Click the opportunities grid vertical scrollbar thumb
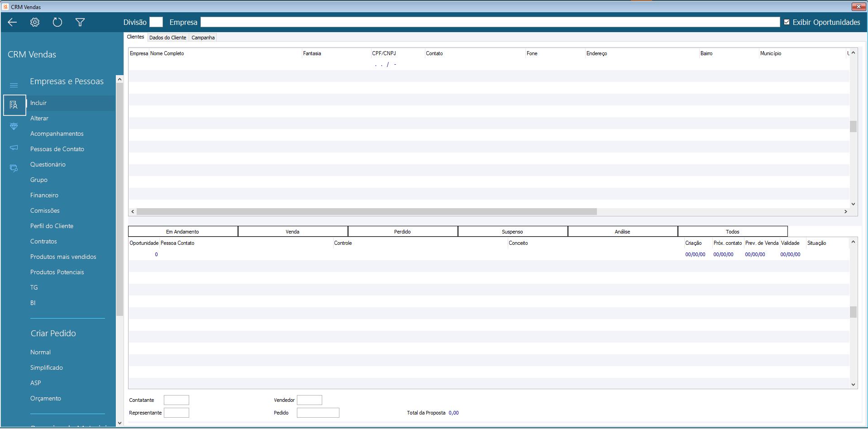 click(853, 312)
